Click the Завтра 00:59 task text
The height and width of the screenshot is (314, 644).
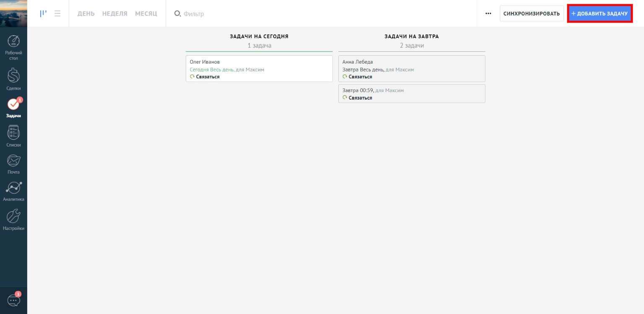(x=358, y=90)
